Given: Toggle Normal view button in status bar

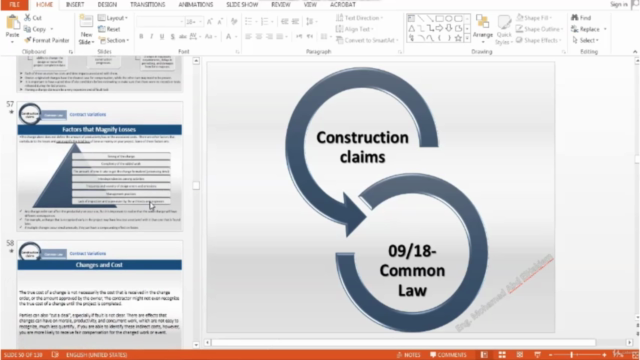Looking at the screenshot, I should click(484, 355).
